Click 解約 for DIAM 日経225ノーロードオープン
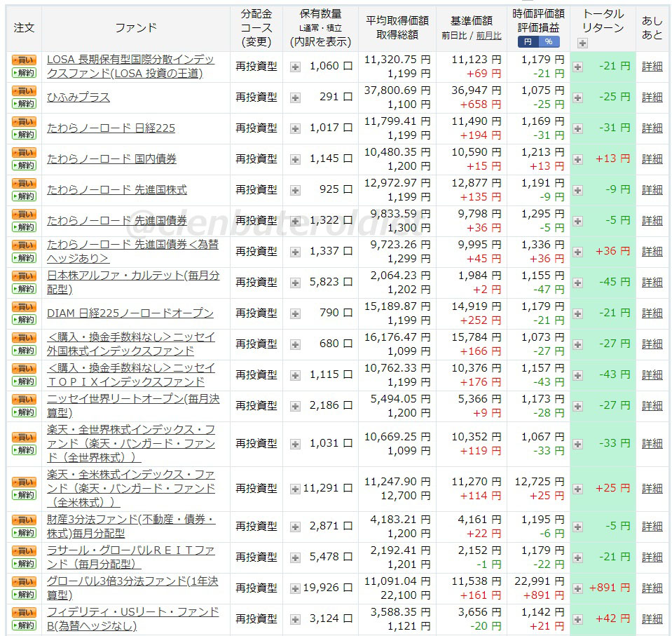 (24, 320)
